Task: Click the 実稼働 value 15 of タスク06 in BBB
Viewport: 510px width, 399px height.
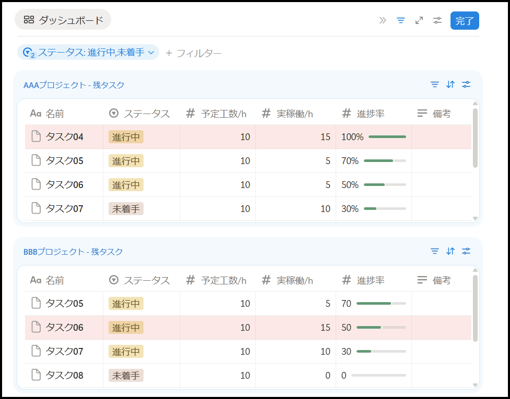Action: pyautogui.click(x=325, y=327)
